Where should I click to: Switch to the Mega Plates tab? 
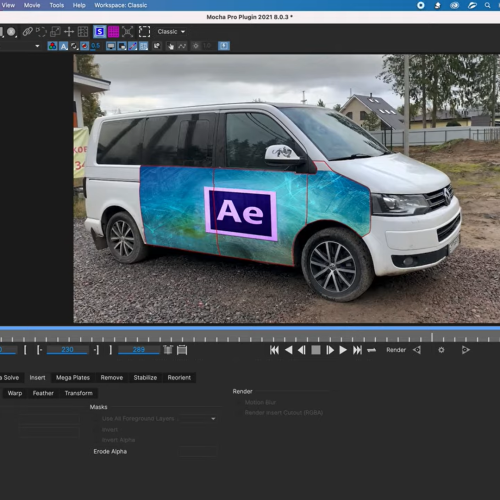73,378
